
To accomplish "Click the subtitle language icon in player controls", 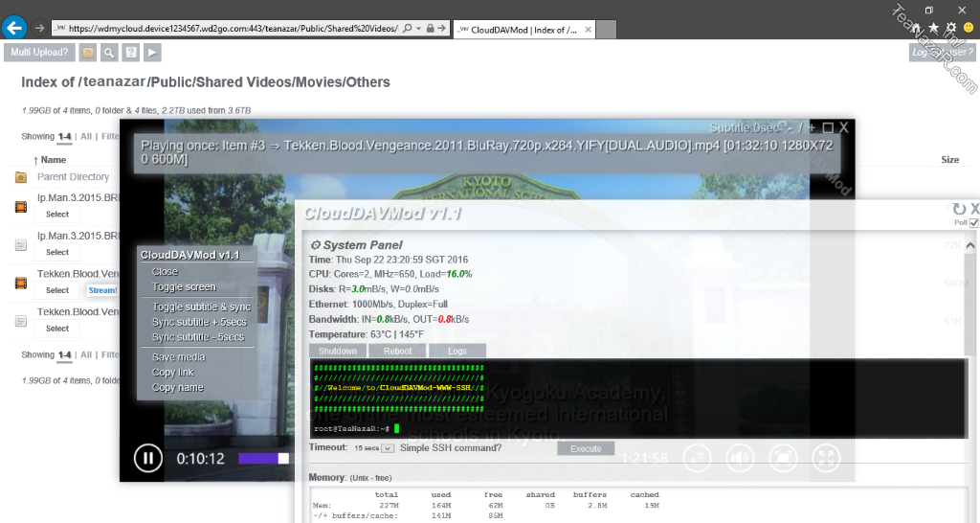I will [x=697, y=458].
